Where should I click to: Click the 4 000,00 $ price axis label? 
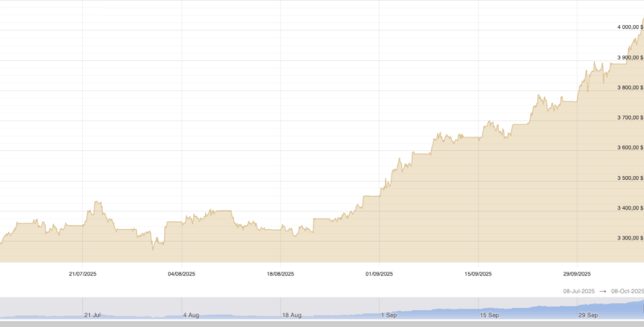coord(630,27)
